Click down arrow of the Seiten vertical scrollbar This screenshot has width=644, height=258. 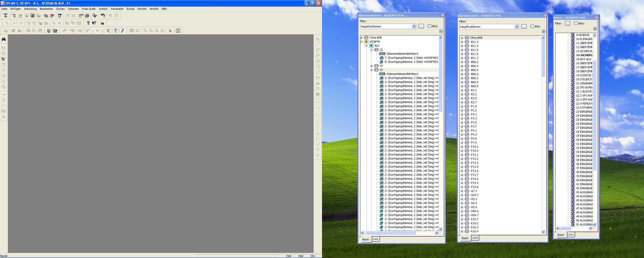(x=595, y=224)
